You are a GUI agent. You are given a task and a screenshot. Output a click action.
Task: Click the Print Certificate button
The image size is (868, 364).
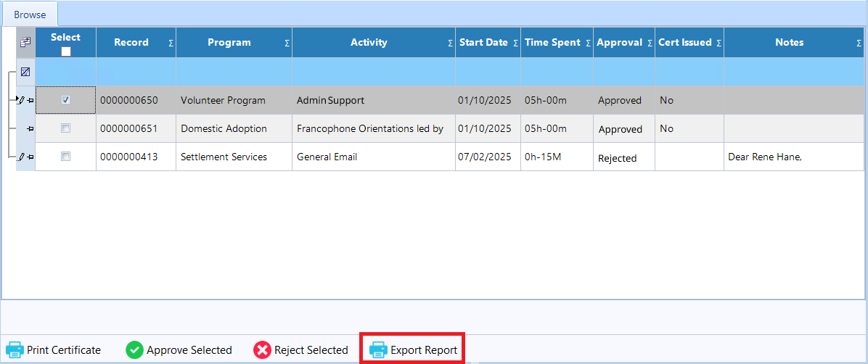coord(53,350)
